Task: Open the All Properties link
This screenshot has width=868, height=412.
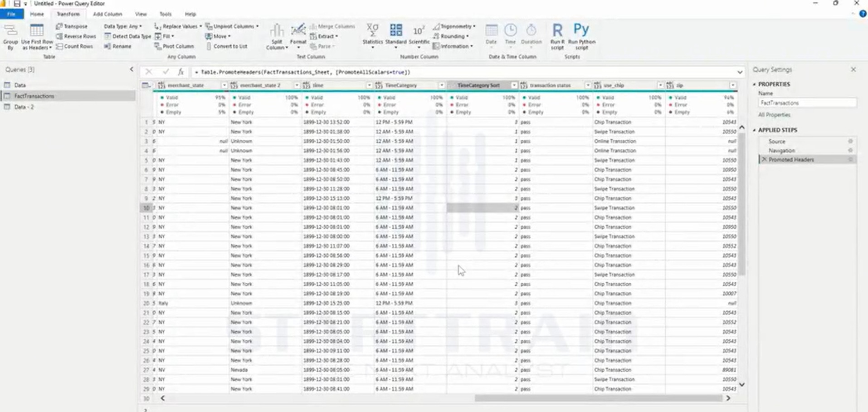Action: (774, 115)
